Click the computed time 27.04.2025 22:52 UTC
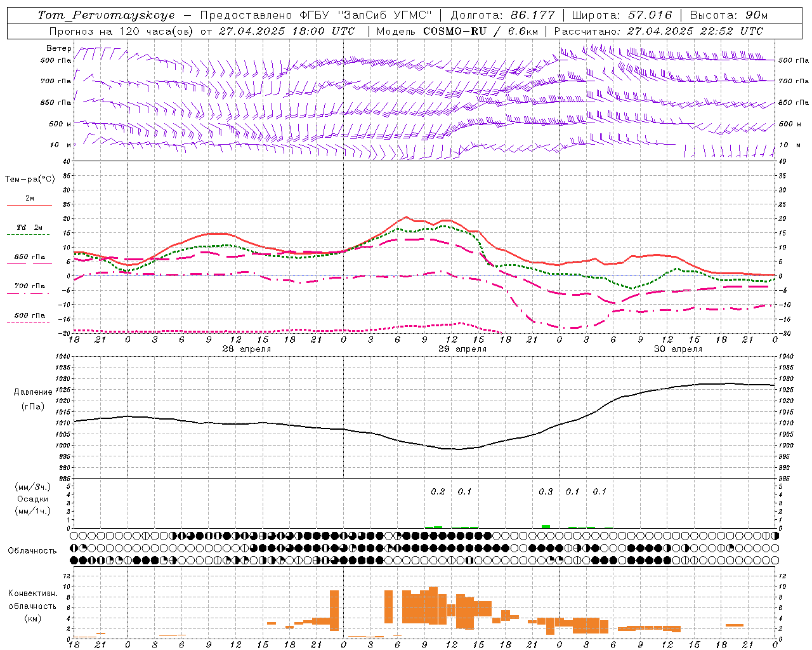 695,31
